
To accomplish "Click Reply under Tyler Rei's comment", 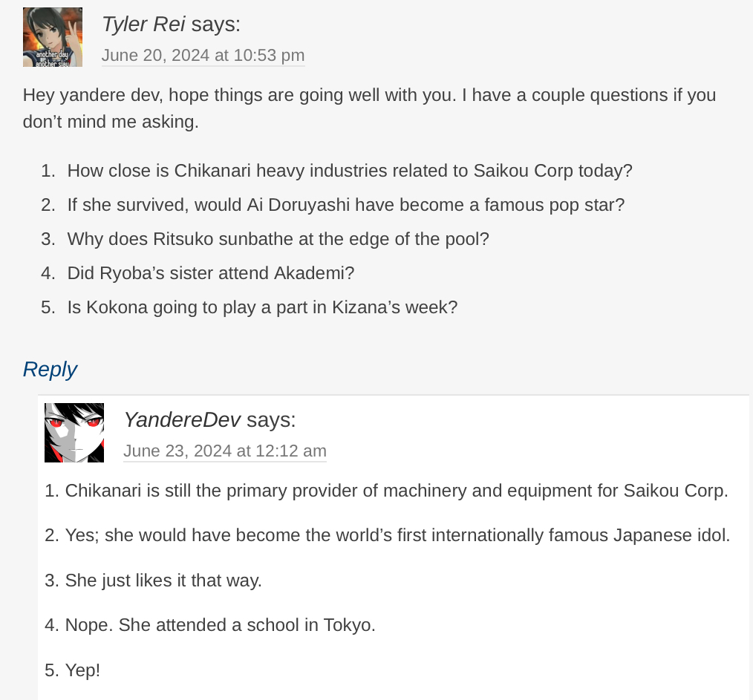I will (50, 369).
